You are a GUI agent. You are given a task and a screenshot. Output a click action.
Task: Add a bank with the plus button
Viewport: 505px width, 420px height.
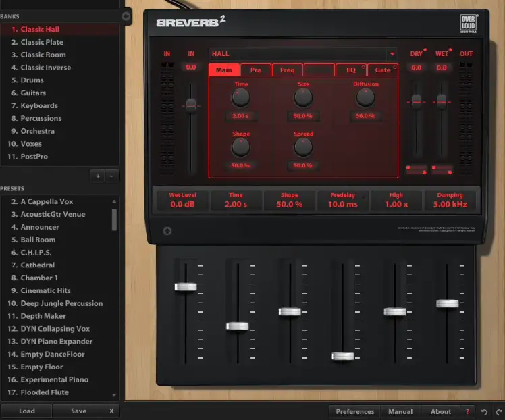tap(98, 176)
